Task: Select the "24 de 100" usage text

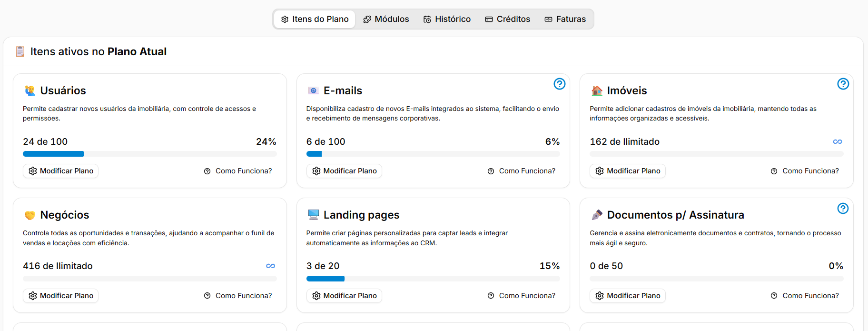Action: pos(45,141)
